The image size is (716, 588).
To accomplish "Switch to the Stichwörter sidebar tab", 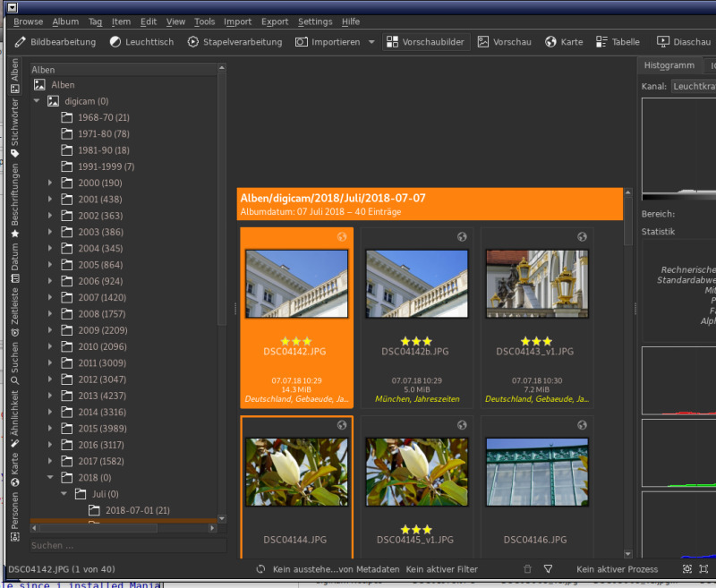I will tap(14, 125).
